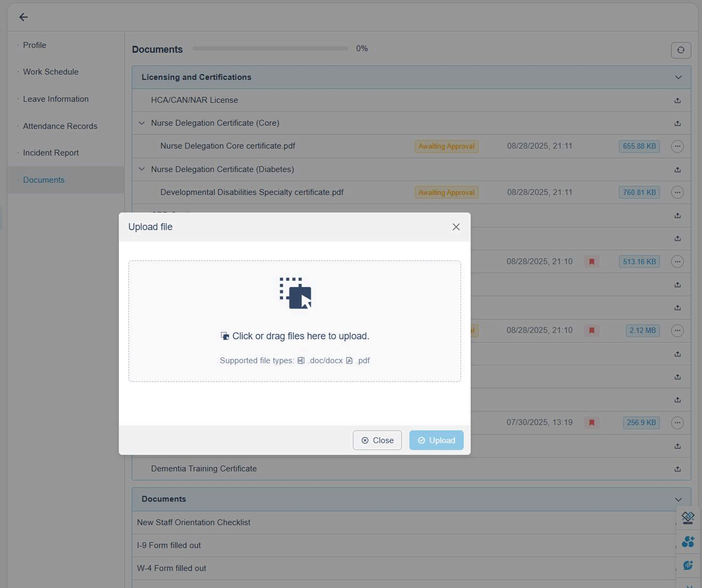702x588 pixels.
Task: Open the Work Schedule sidebar item
Action: [51, 72]
